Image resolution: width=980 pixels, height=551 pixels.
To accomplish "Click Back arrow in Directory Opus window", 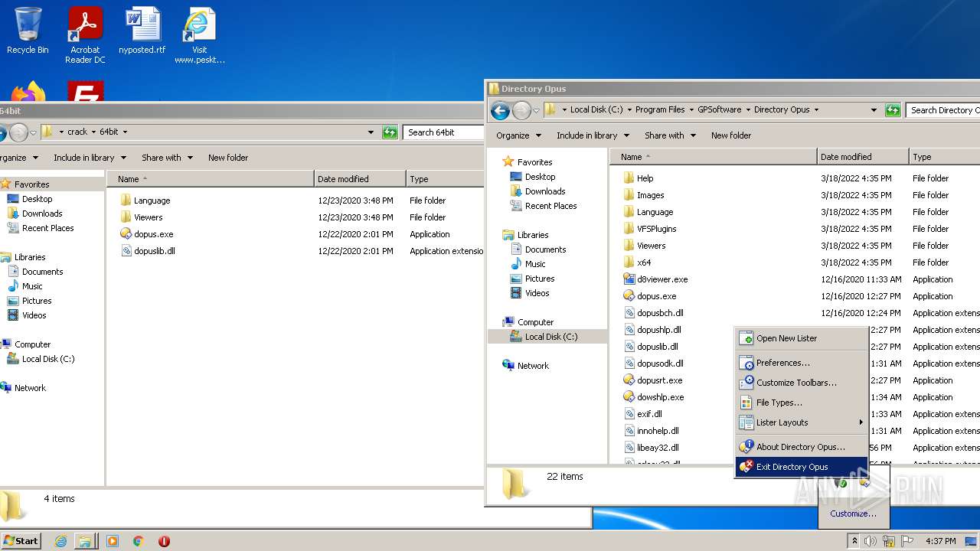I will (500, 110).
